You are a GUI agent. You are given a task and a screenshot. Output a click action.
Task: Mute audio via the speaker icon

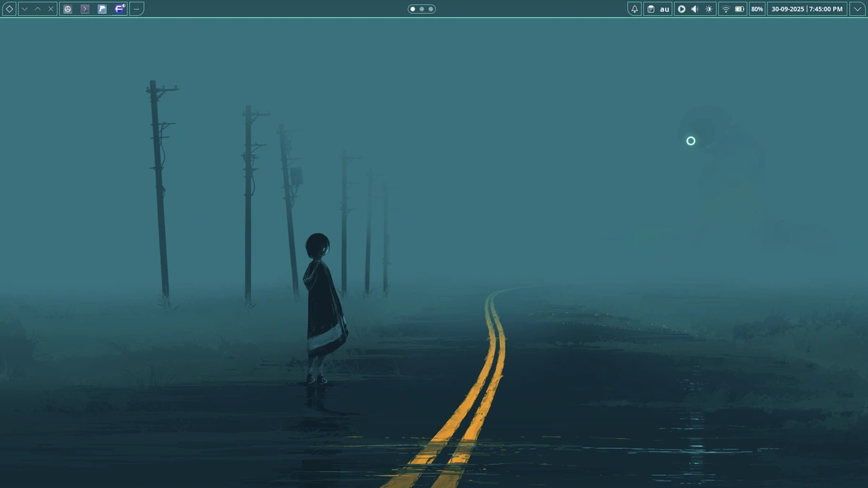pyautogui.click(x=694, y=9)
